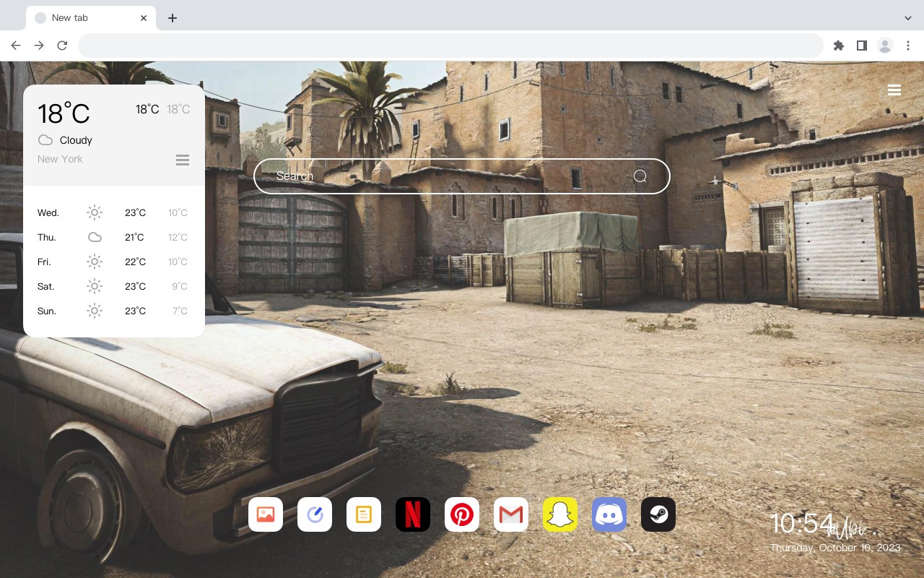Screen dimensions: 924x578
Task: Launch the Discord shortcut
Action: [609, 514]
